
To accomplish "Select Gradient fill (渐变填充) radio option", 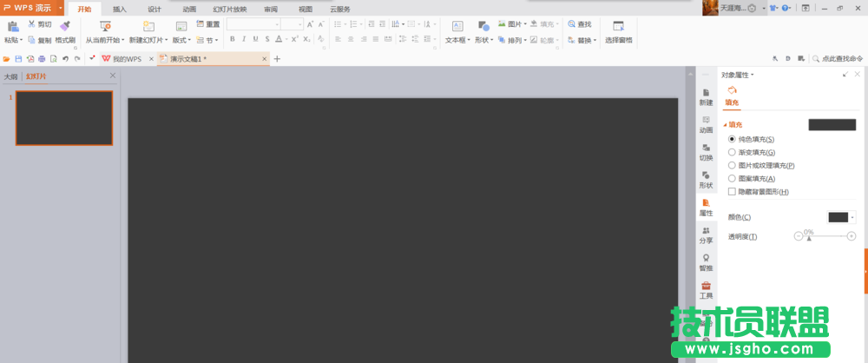I will [732, 152].
